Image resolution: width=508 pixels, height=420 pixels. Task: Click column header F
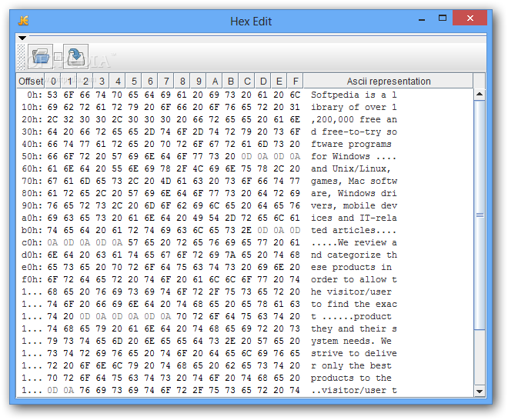click(x=295, y=81)
